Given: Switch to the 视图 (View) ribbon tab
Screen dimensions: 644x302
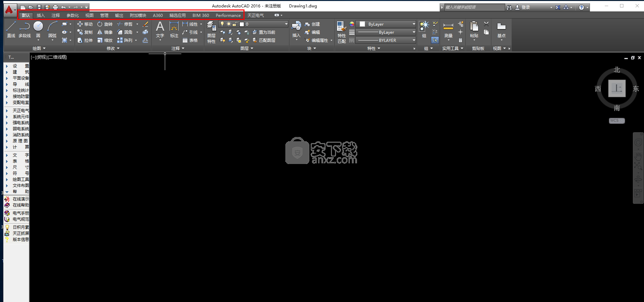Looking at the screenshot, I should pos(89,16).
